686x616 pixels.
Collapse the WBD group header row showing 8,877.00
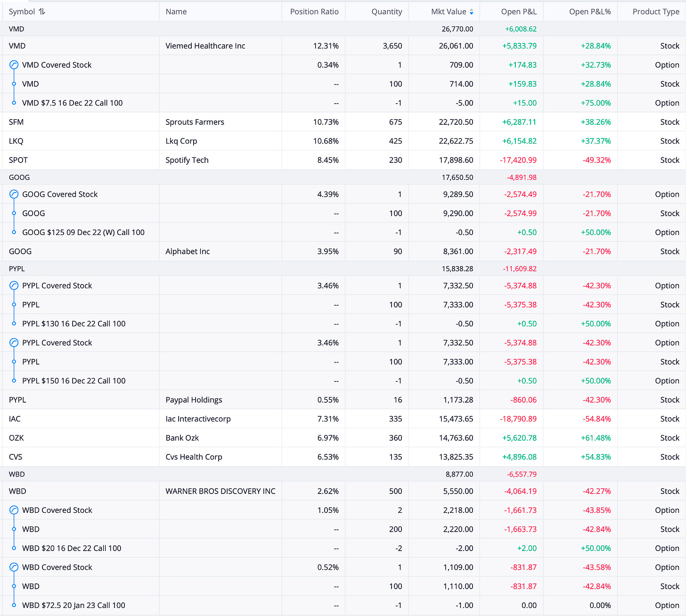pyautogui.click(x=343, y=474)
